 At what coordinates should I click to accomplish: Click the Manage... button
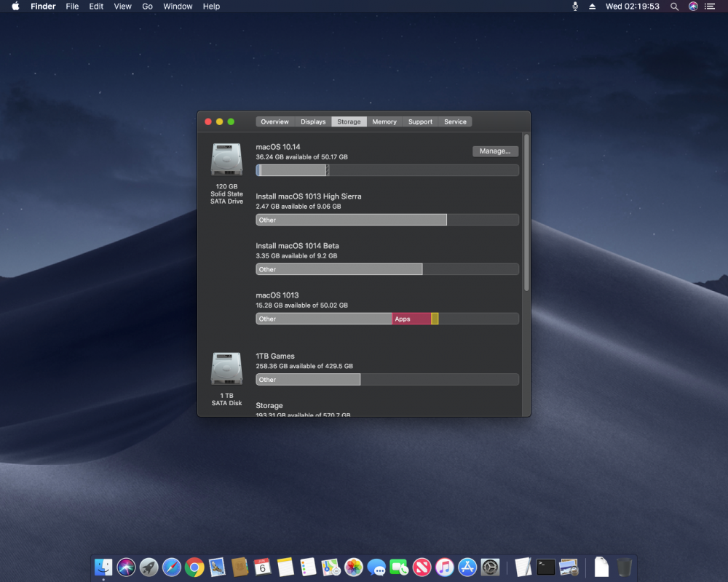tap(495, 151)
